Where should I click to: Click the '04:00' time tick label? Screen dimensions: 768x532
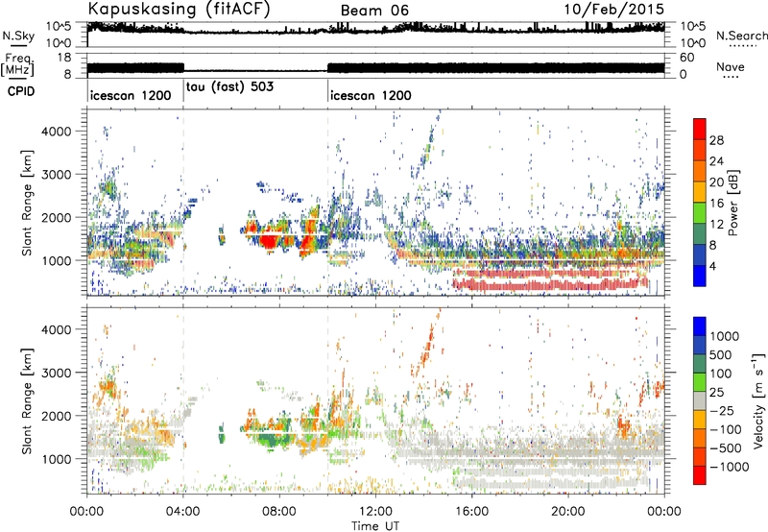pos(183,512)
